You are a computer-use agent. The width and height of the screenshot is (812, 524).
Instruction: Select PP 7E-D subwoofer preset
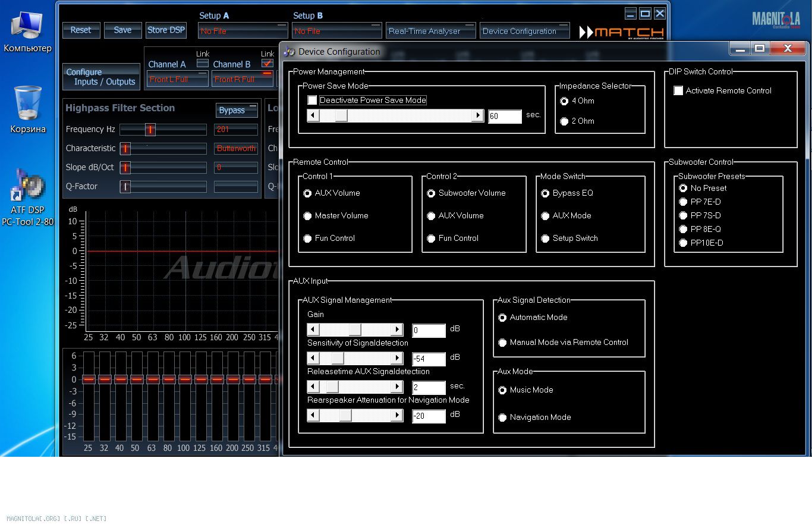point(683,202)
